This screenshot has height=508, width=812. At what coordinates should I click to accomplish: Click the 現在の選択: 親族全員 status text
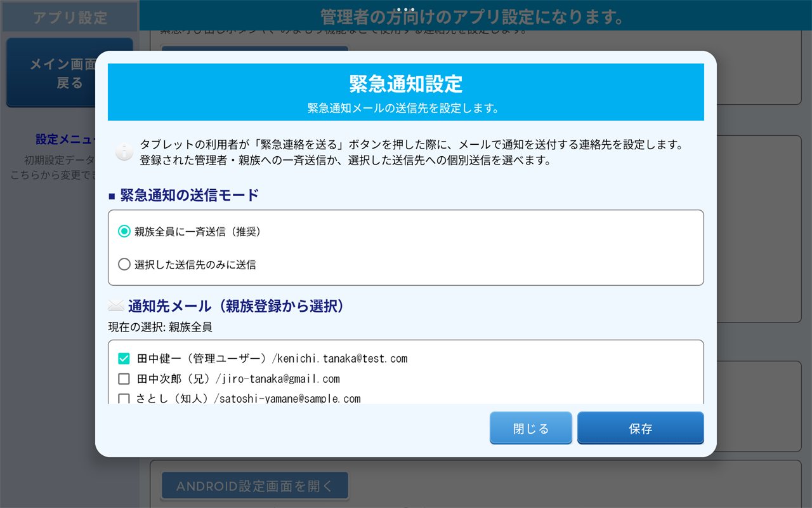(x=160, y=328)
